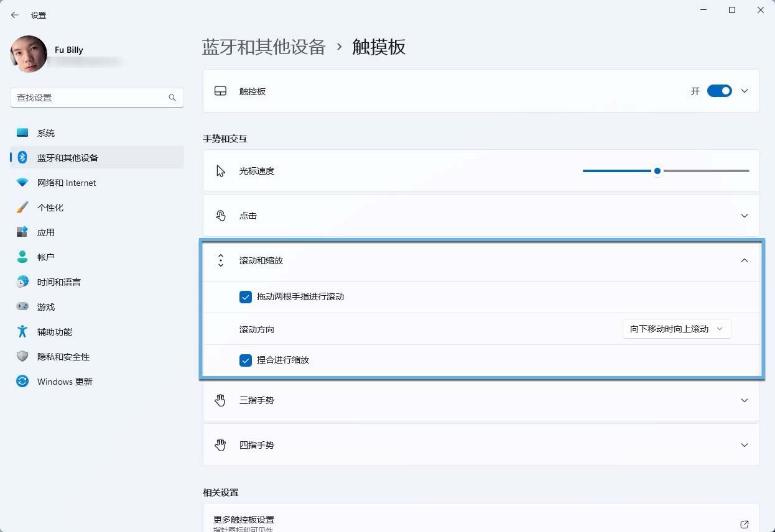This screenshot has width=775, height=532.
Task: Open the 滚动方向 dropdown
Action: [x=677, y=329]
